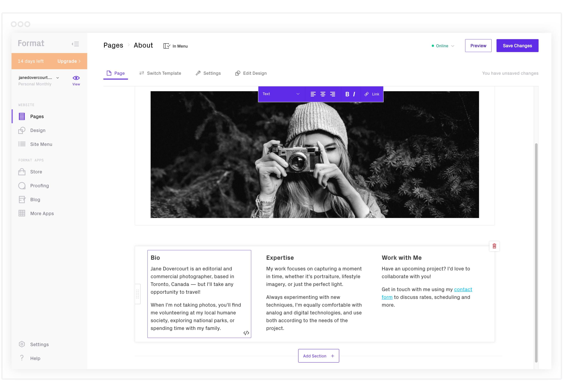Click the Design icon in sidebar
Screen dimensions: 563x392
22,130
